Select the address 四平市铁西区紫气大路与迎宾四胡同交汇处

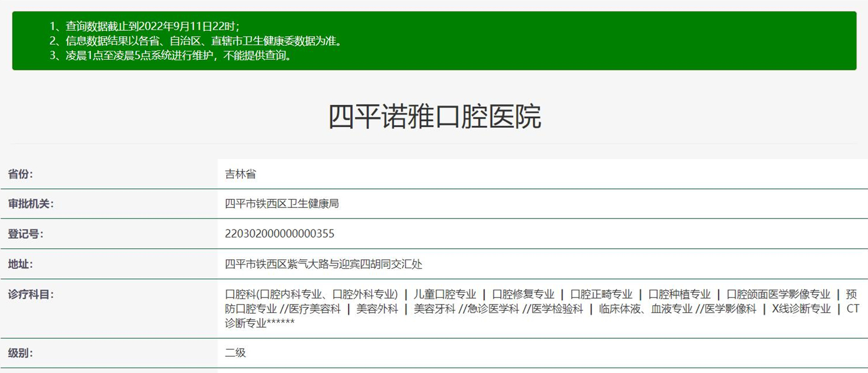coord(323,264)
